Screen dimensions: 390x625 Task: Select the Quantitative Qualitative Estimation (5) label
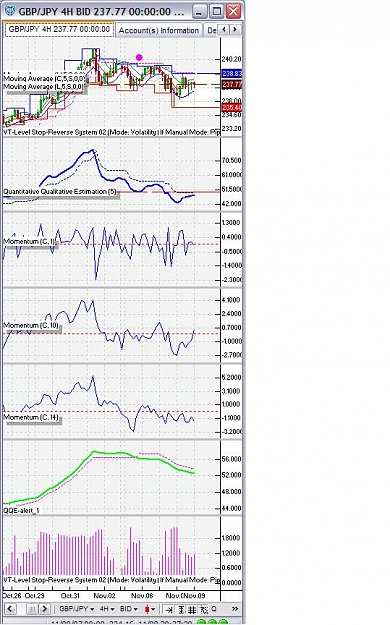point(60,192)
